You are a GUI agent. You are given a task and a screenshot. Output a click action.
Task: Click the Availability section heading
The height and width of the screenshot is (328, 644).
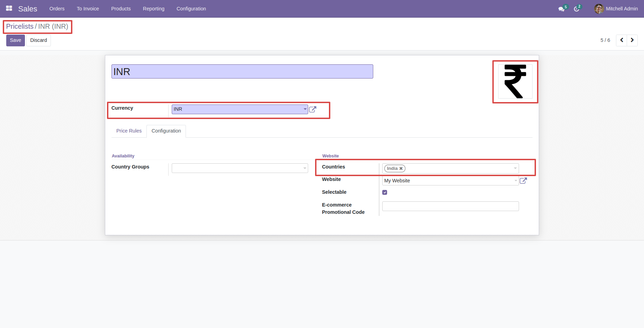[123, 156]
